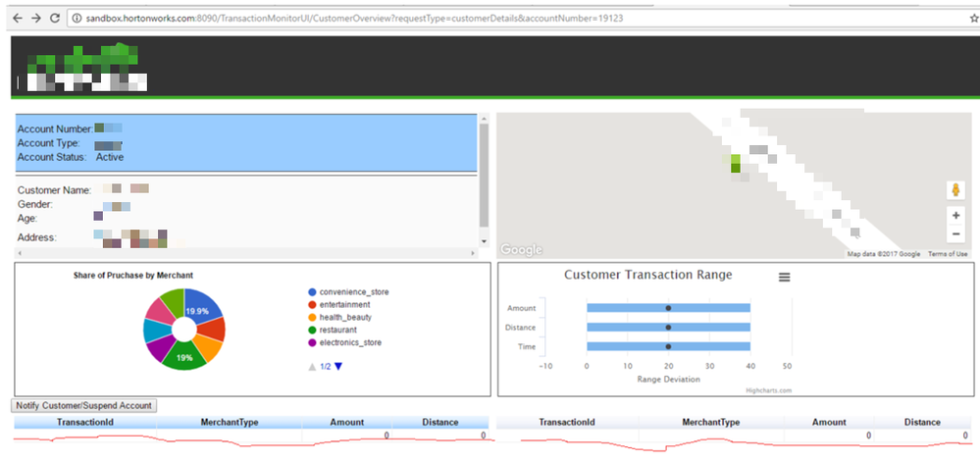This screenshot has height=463, width=980.
Task: Select the Street View pegman icon
Action: 954,189
